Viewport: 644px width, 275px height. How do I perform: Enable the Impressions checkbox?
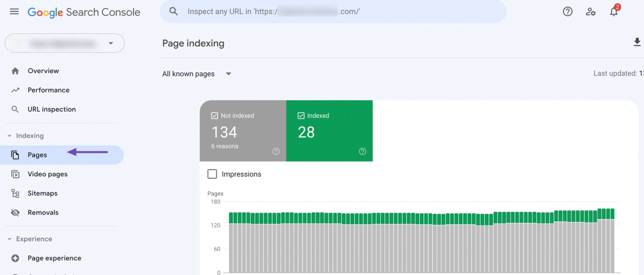coord(212,174)
